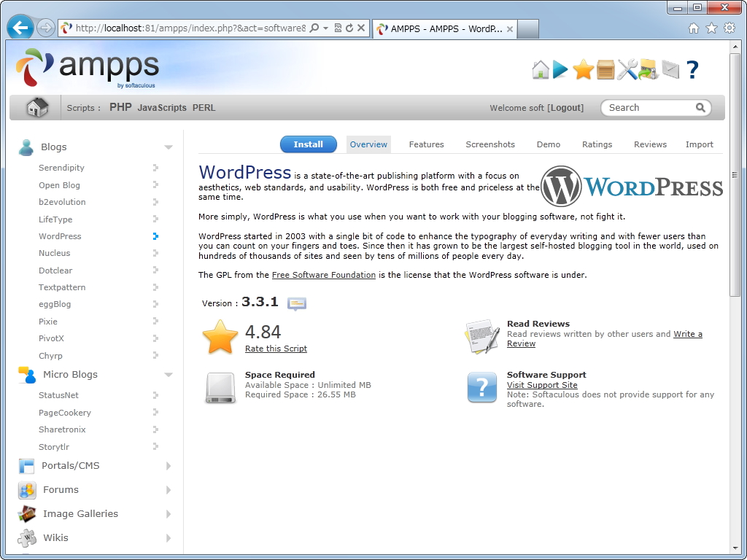Screen dimensions: 747x560
Task: Open Free Software Foundation link
Action: pos(323,275)
